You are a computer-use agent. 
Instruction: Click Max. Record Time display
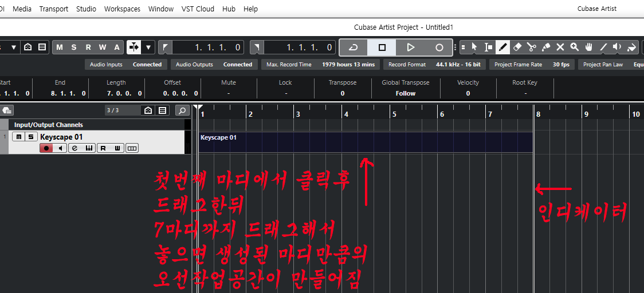click(320, 65)
